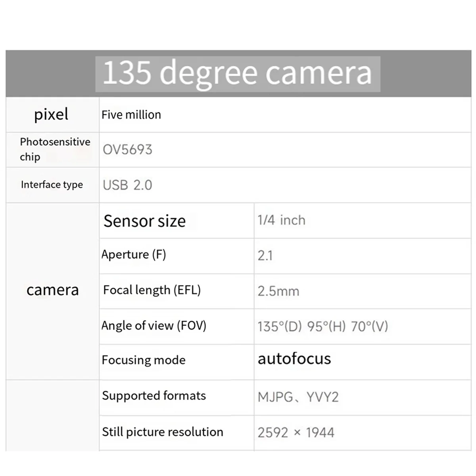Select the "1/4 inch" sensor value

tap(281, 220)
